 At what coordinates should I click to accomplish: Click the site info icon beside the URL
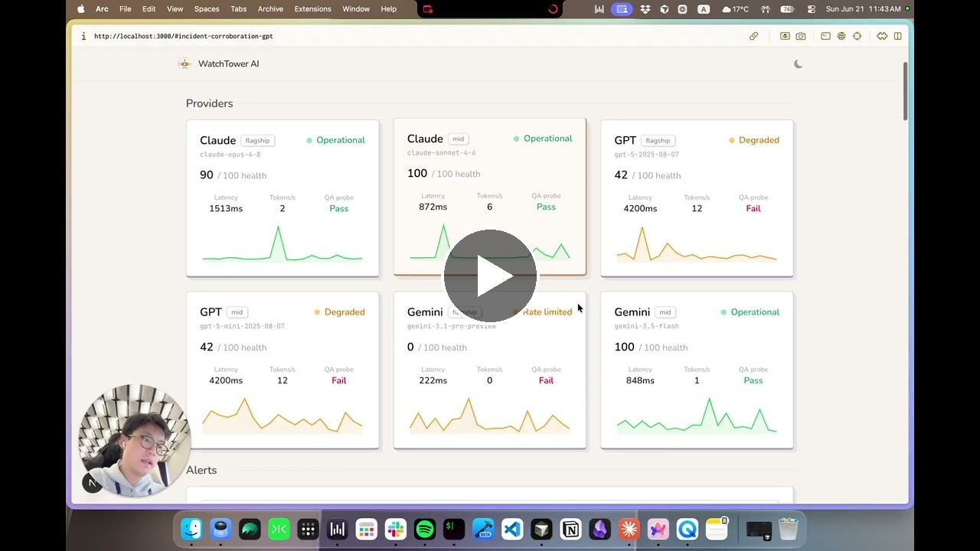83,36
